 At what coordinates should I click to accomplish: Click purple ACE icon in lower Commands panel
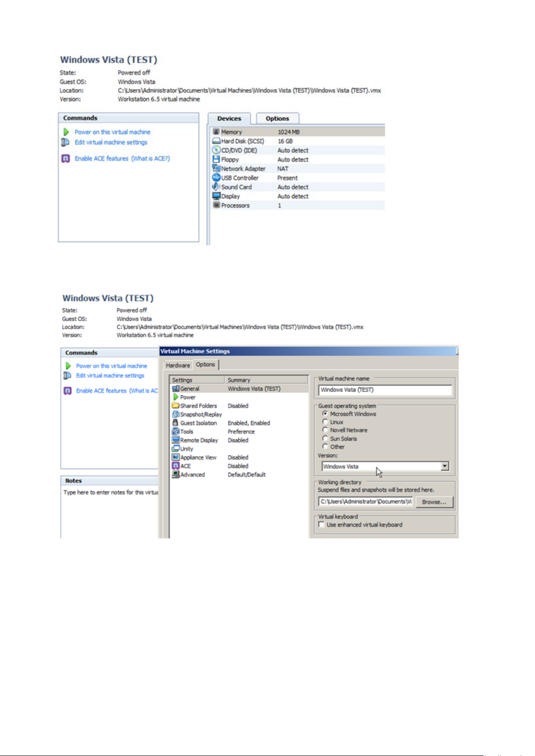pyautogui.click(x=67, y=391)
